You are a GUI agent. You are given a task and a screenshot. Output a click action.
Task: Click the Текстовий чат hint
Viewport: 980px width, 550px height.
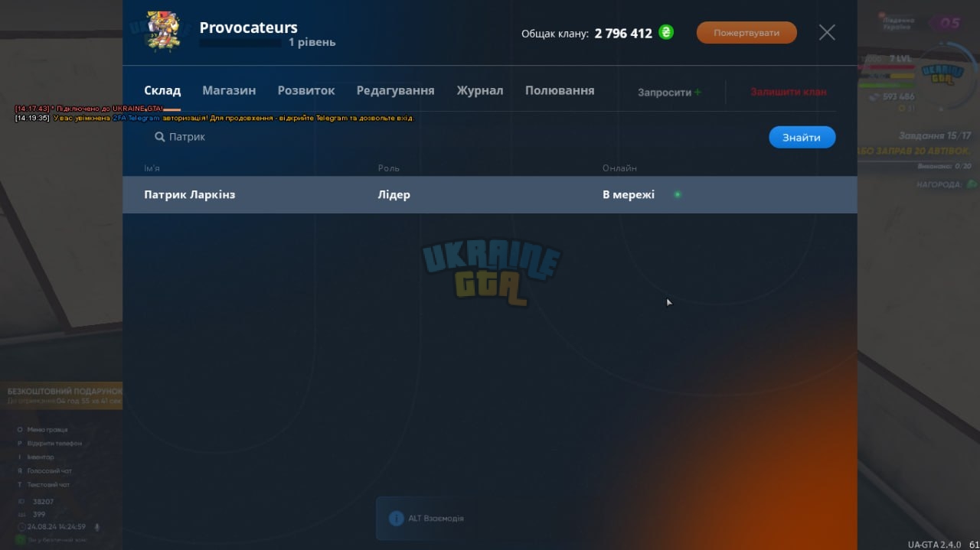(x=48, y=485)
